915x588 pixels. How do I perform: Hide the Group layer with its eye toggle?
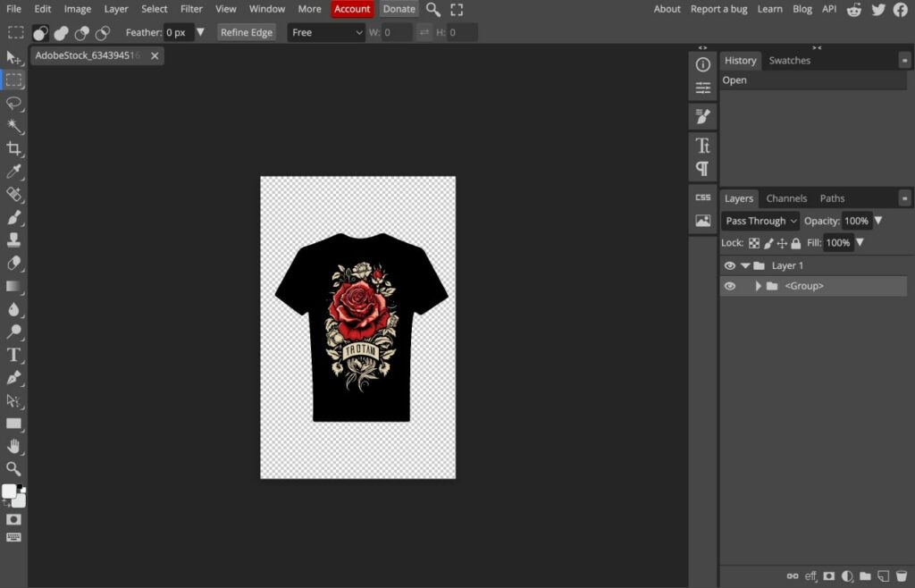click(x=730, y=286)
